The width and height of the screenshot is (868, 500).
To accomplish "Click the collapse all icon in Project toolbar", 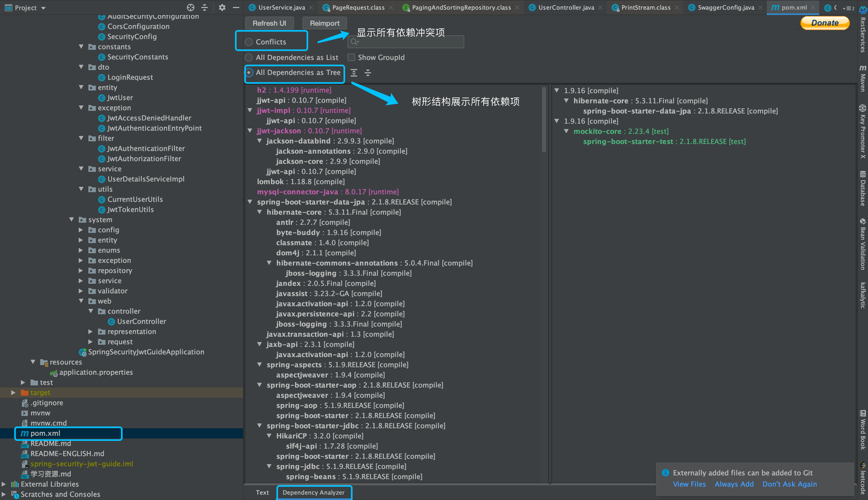I will (x=205, y=7).
